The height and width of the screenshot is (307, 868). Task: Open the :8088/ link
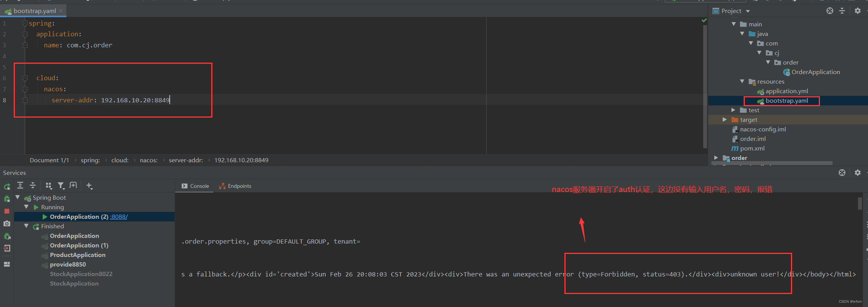click(119, 217)
